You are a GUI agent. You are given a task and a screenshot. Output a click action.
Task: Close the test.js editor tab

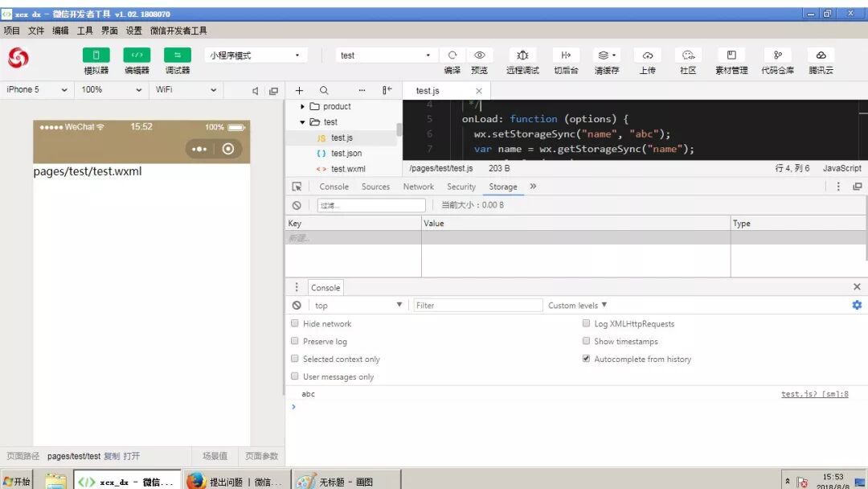(x=479, y=91)
